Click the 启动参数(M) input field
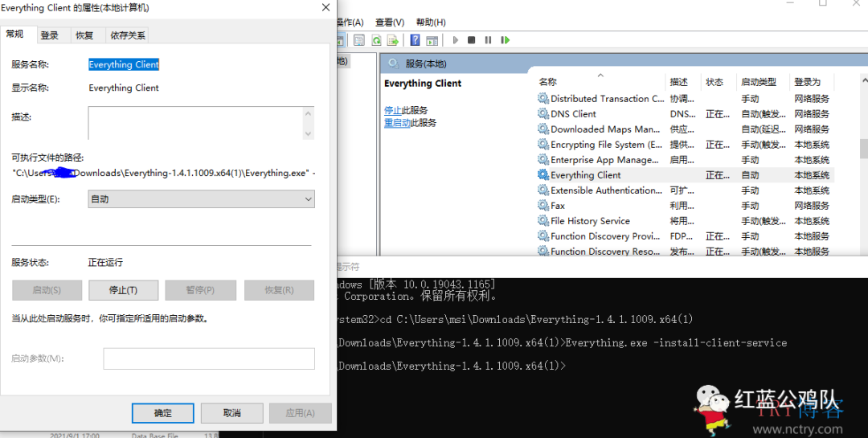Viewport: 868px width, 438px height. [209, 358]
